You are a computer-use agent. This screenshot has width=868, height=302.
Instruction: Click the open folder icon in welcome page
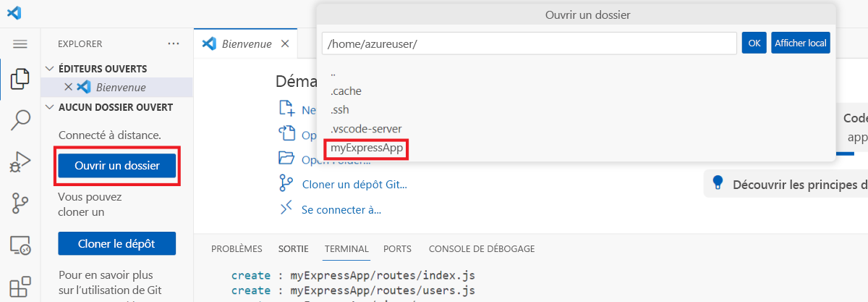[287, 159]
